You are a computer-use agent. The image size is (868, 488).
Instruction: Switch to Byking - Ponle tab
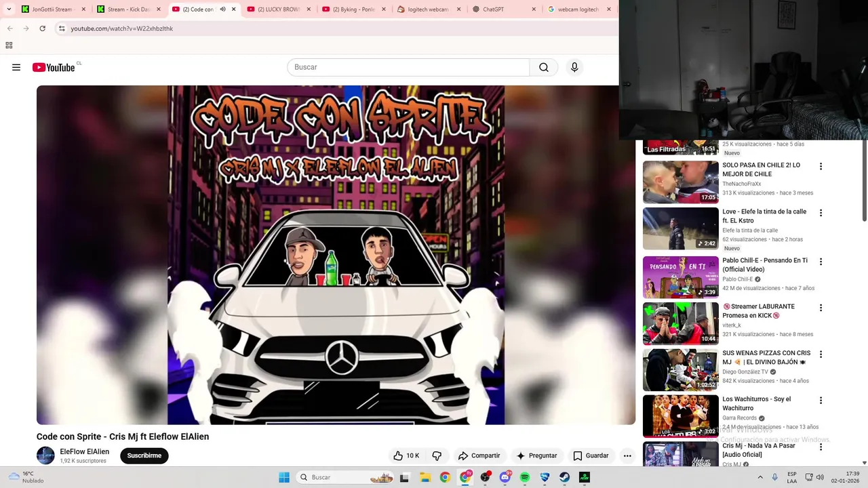(x=353, y=9)
